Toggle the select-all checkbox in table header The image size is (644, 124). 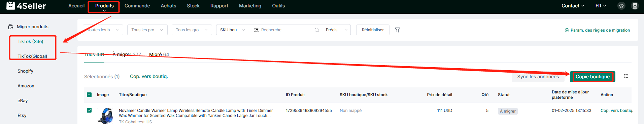[x=89, y=95]
